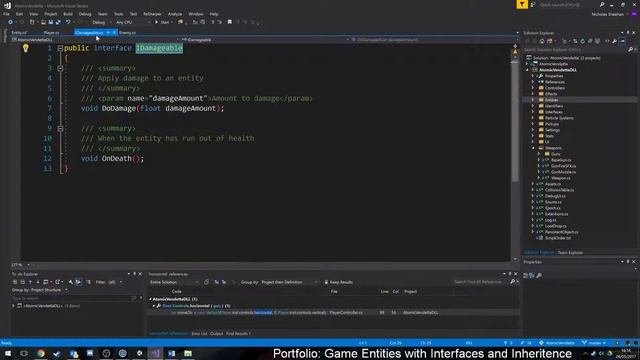The width and height of the screenshot is (640, 360).
Task: Open the Any CPU platform dropdown
Action: (x=133, y=22)
